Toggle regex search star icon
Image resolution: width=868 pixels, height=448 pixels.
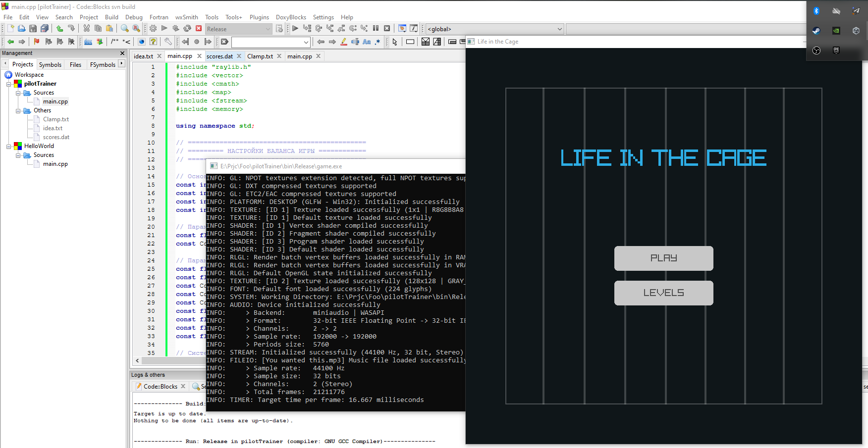tap(378, 42)
